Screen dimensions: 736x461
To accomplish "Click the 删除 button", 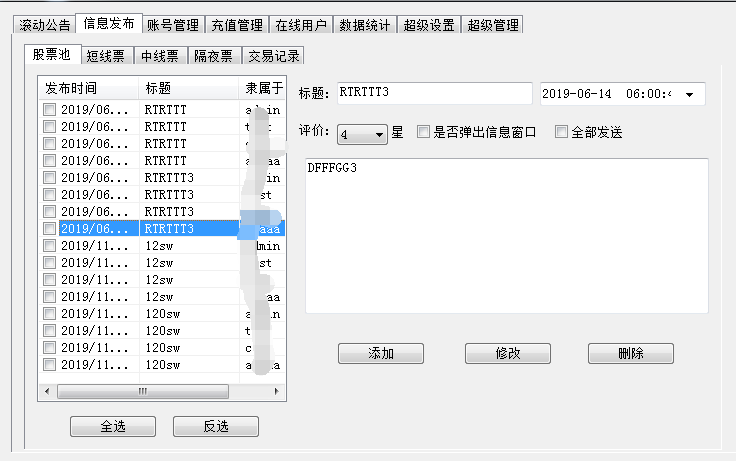I will (631, 353).
